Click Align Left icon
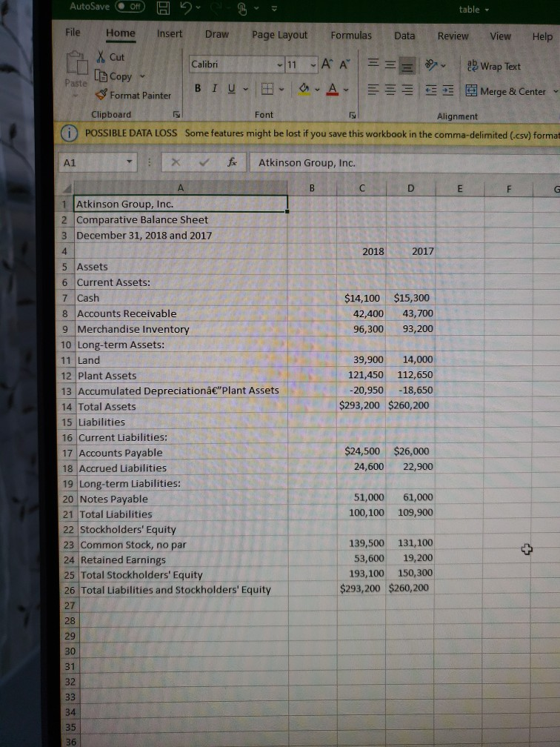Image resolution: width=560 pixels, height=747 pixels. [374, 90]
